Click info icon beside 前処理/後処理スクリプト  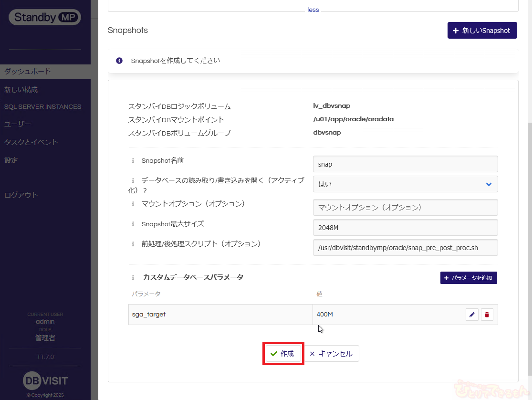tap(133, 244)
